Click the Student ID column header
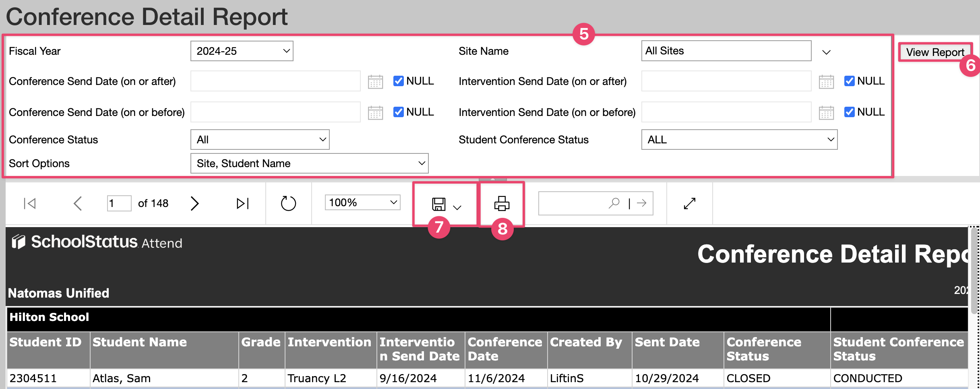The height and width of the screenshot is (389, 980). click(48, 350)
